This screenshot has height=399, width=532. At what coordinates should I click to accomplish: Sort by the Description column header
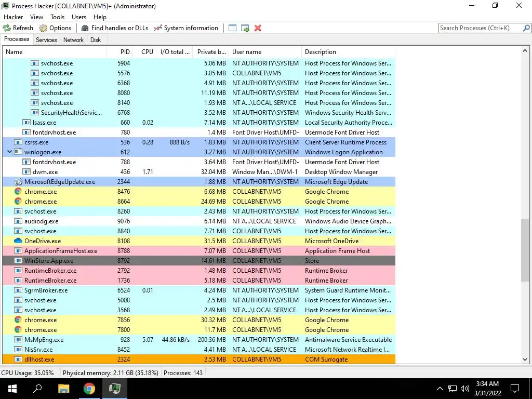click(349, 52)
